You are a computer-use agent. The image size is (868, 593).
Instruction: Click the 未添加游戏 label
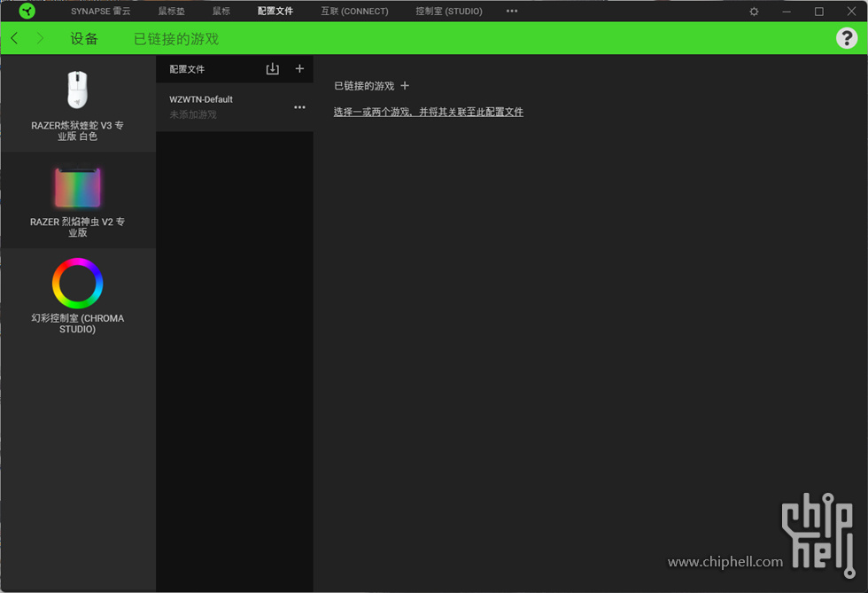[193, 114]
